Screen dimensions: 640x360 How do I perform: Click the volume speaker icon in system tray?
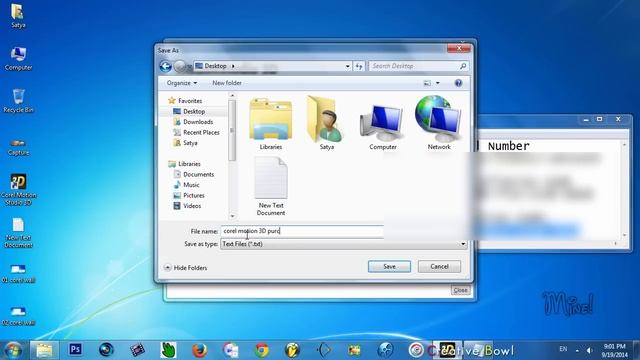click(x=589, y=350)
